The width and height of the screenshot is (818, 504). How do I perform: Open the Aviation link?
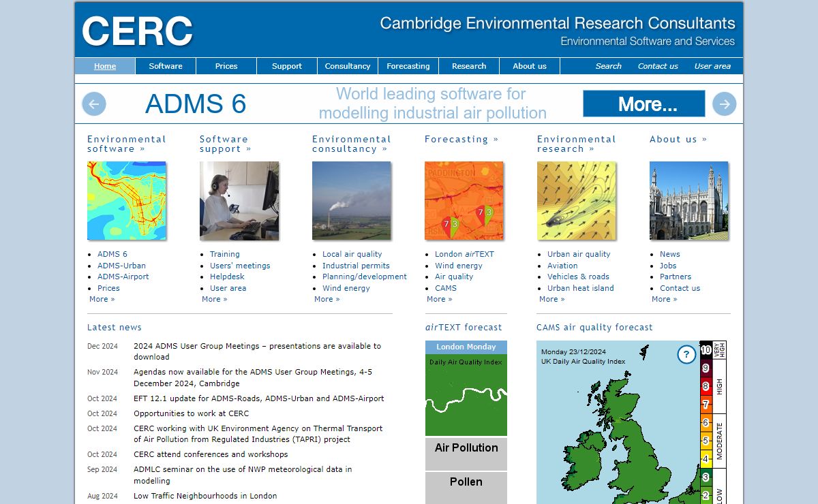562,266
